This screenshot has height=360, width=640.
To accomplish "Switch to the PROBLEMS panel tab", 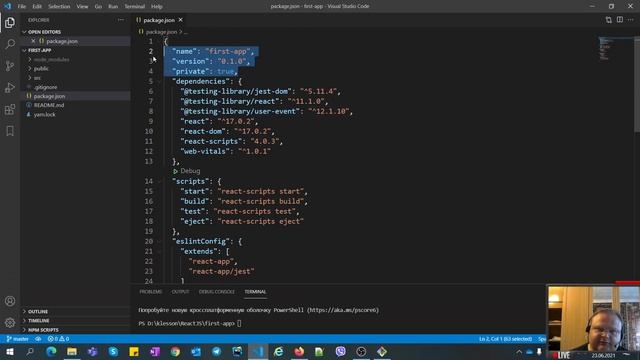I will click(151, 291).
